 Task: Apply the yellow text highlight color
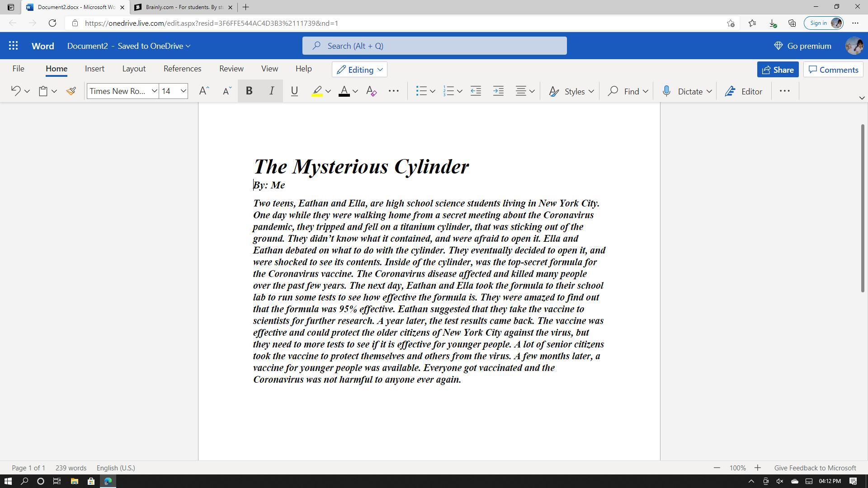tap(317, 91)
